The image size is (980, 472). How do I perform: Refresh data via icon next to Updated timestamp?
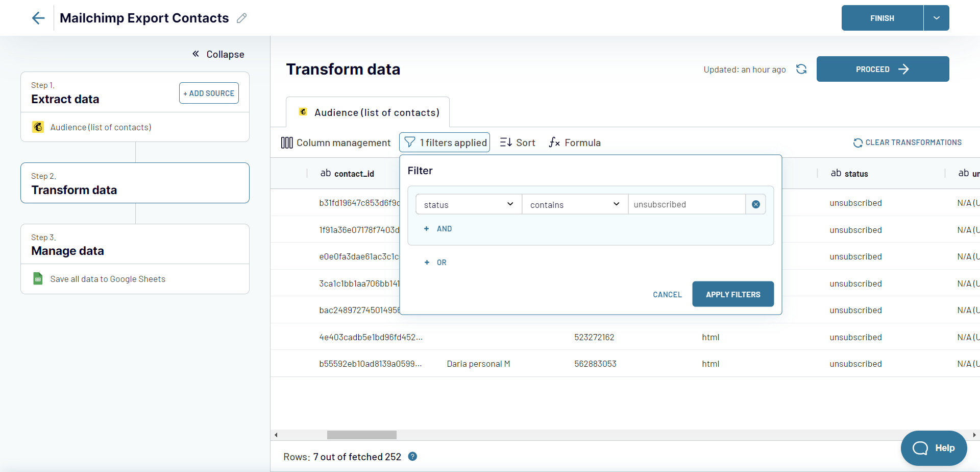tap(801, 69)
